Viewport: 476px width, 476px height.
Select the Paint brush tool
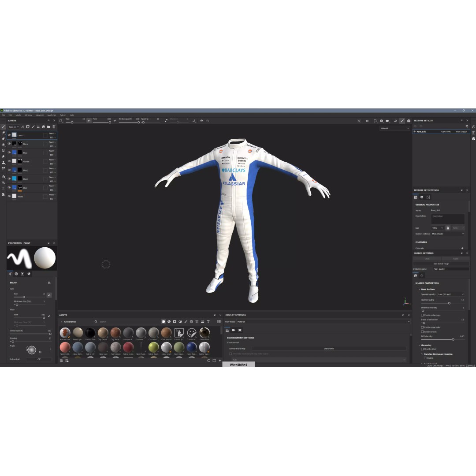click(4, 127)
